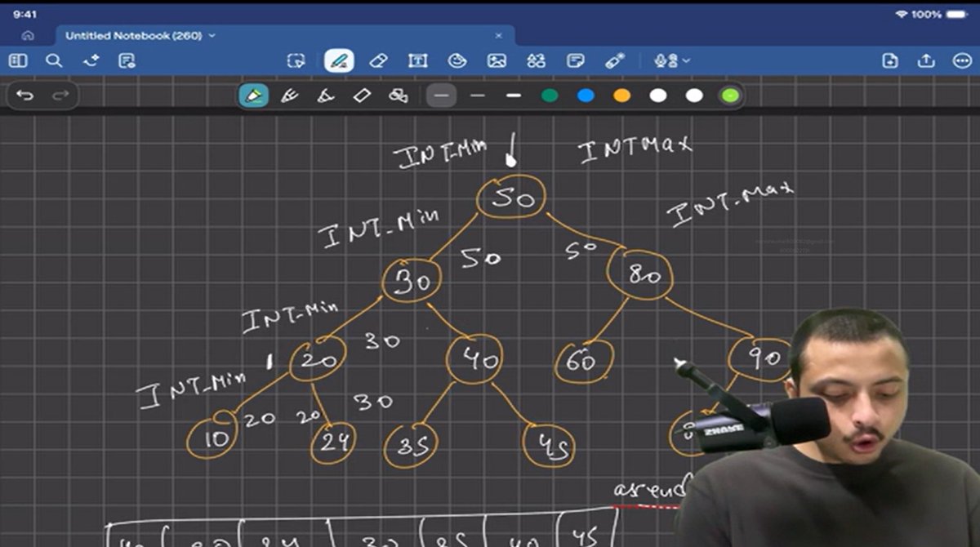Screen dimensions: 980x547
Task: Activate the laser pointer tool
Action: [614, 60]
